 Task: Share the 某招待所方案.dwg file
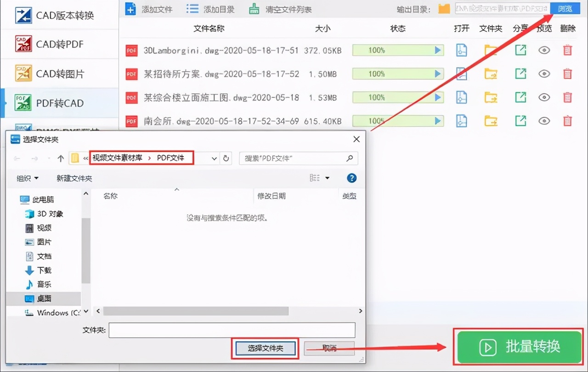(x=520, y=73)
